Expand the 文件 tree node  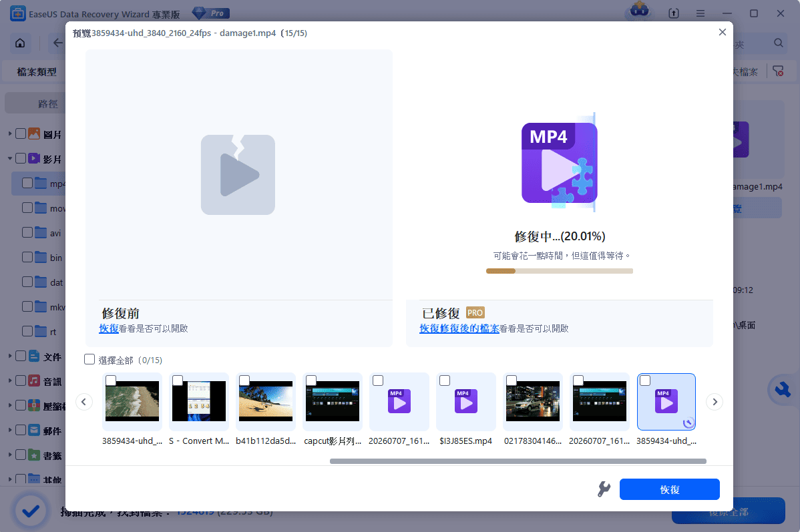click(10, 356)
